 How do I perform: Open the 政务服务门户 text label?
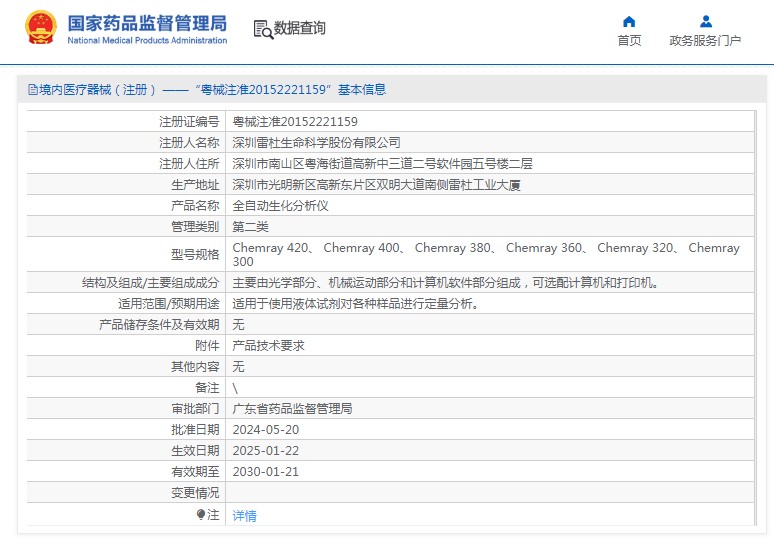click(x=705, y=41)
